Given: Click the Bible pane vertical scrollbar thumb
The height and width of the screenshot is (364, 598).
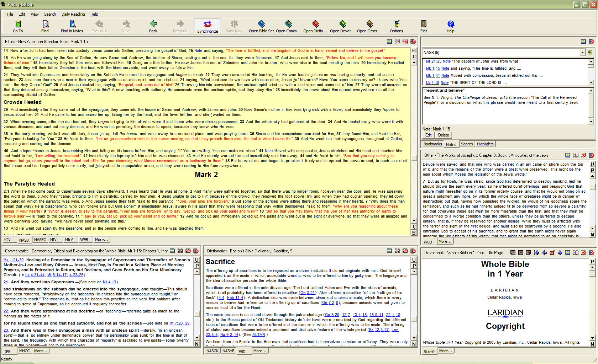Looking at the screenshot, I should coord(414,158).
